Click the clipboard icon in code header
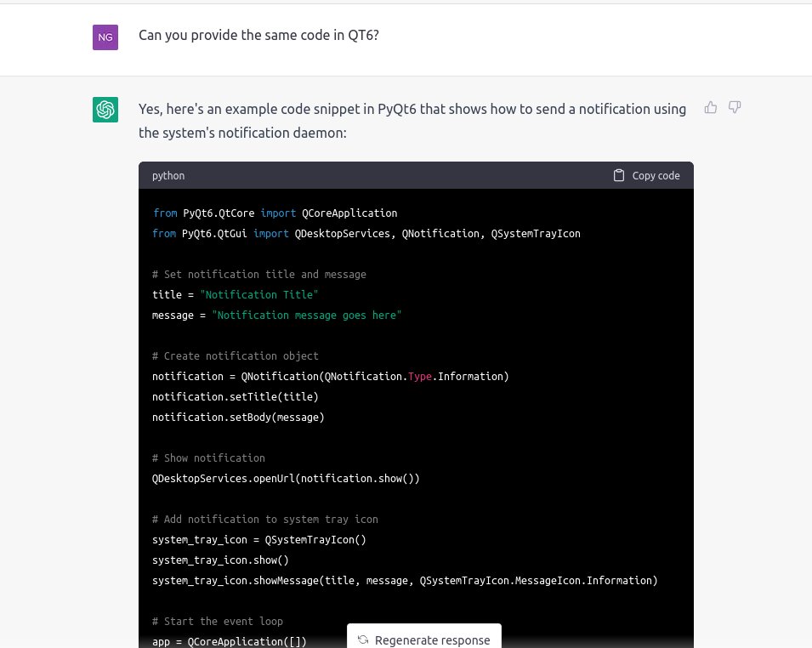Viewport: 812px width, 648px height. point(619,175)
